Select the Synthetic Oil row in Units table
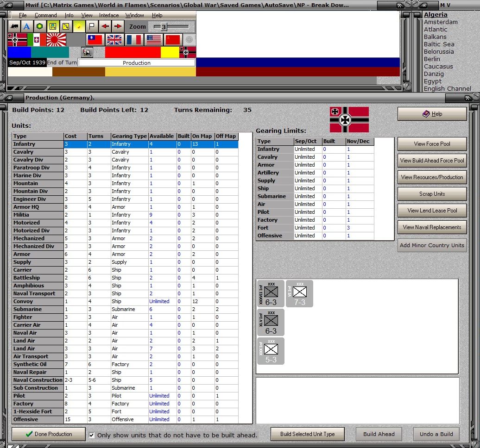The height and width of the screenshot is (448, 480). coord(125,364)
